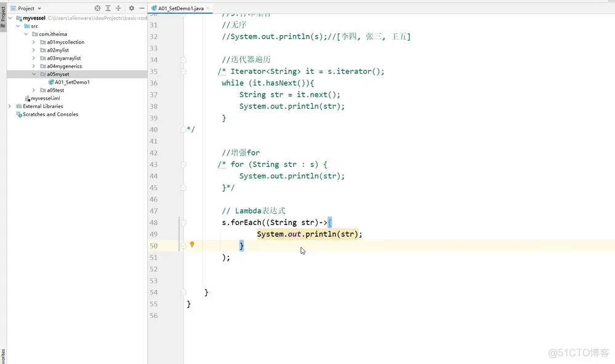Click fold end marker at line 54
Viewport: 615px width, 364px height.
tap(183, 292)
